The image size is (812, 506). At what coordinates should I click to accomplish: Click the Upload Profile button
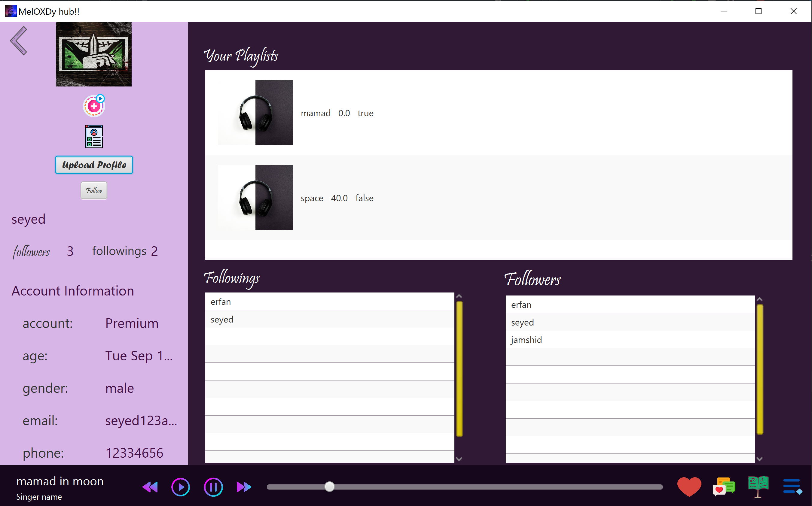click(x=94, y=165)
